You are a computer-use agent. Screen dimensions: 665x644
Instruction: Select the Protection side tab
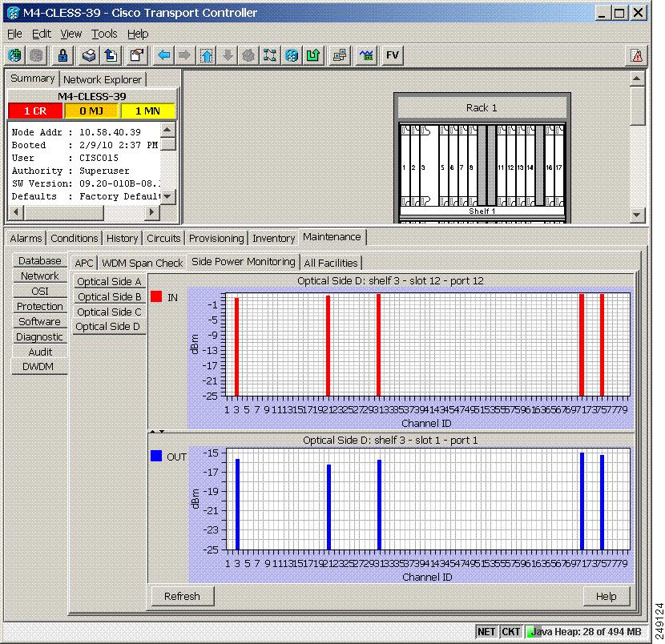point(40,306)
